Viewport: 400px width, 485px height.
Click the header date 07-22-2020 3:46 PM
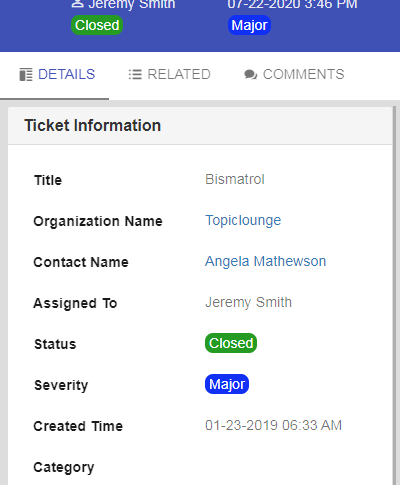[x=292, y=4]
